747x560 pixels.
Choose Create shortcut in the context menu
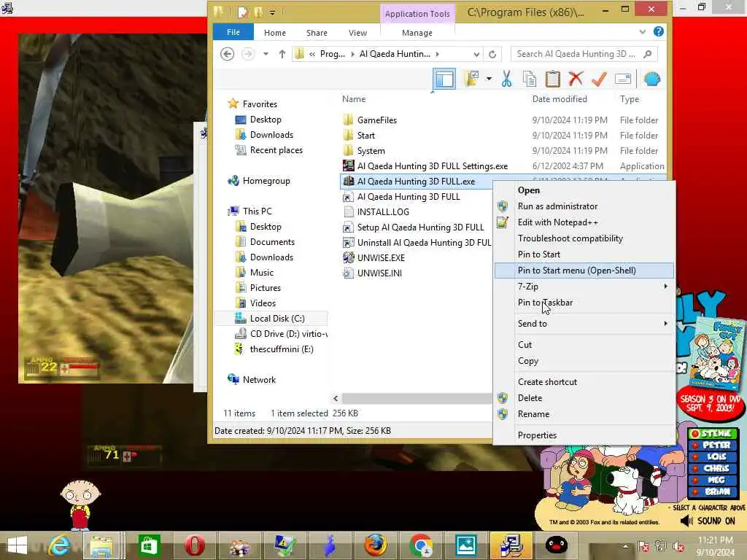tap(584, 382)
